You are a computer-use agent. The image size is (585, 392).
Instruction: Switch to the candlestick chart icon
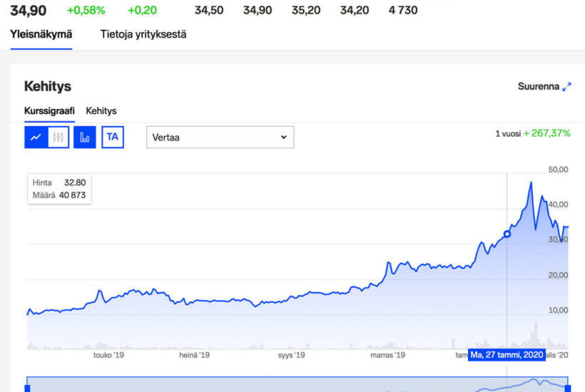tap(58, 137)
